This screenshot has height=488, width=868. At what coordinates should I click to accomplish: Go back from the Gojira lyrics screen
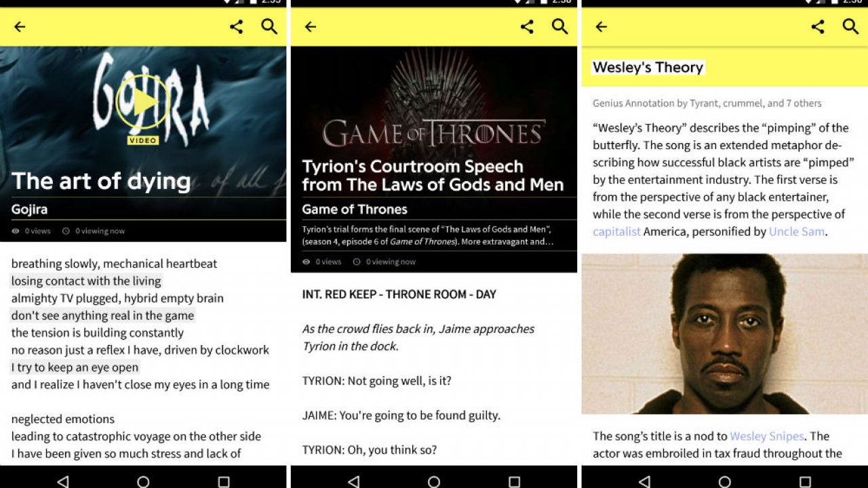coord(20,26)
